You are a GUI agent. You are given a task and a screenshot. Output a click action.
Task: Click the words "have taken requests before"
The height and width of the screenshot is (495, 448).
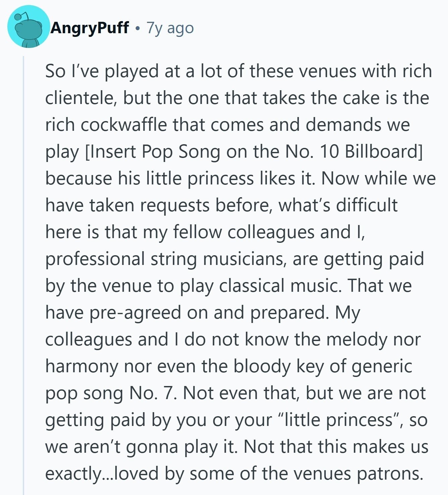tap(157, 205)
